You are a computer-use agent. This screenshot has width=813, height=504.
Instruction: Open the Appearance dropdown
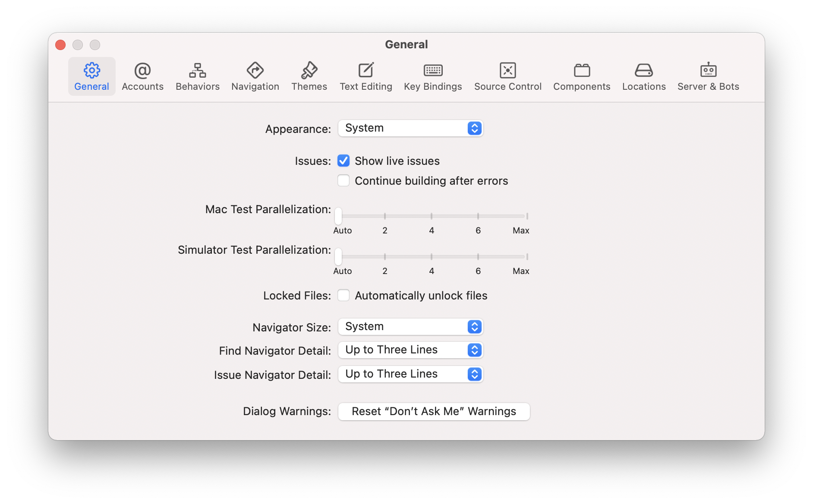click(410, 128)
